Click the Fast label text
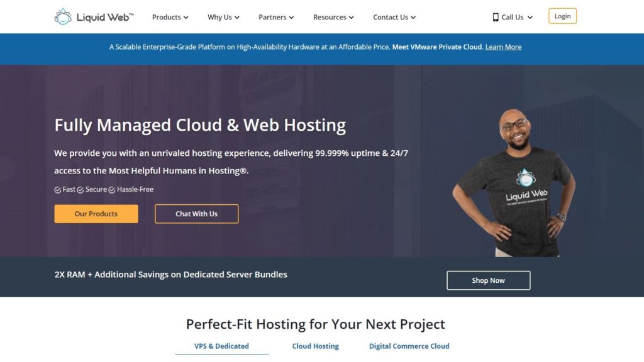 pos(69,190)
